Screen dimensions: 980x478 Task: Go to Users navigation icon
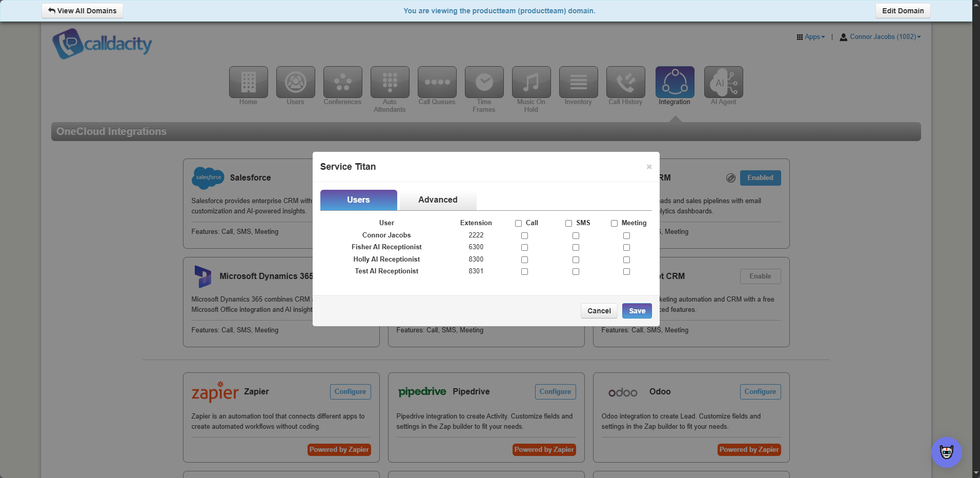point(295,82)
